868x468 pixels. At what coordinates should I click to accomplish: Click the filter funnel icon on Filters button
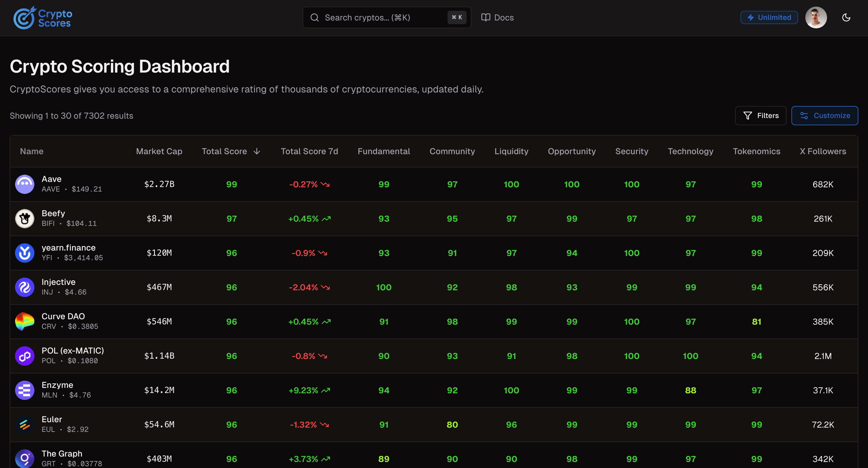(747, 115)
